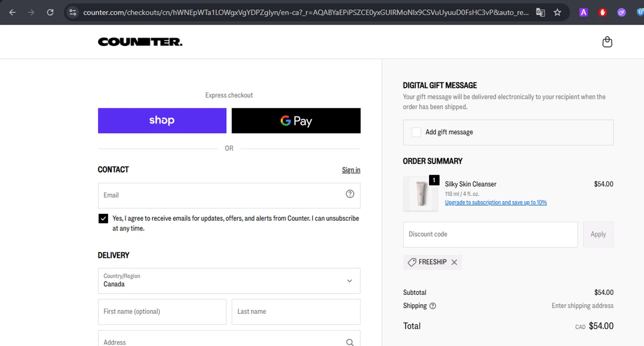The image size is (644, 346).
Task: Click the shipping info help icon
Action: click(x=433, y=306)
